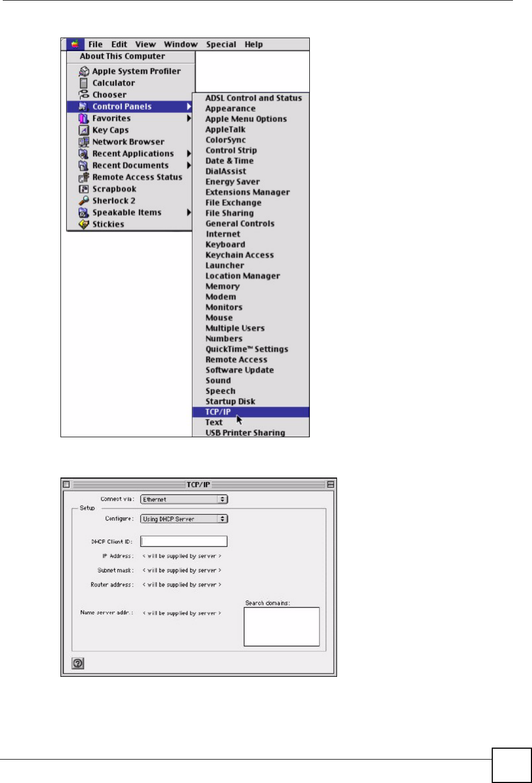Expand the Recent Applications submenu arrow
Screen dimensions: 532x783
[189, 154]
